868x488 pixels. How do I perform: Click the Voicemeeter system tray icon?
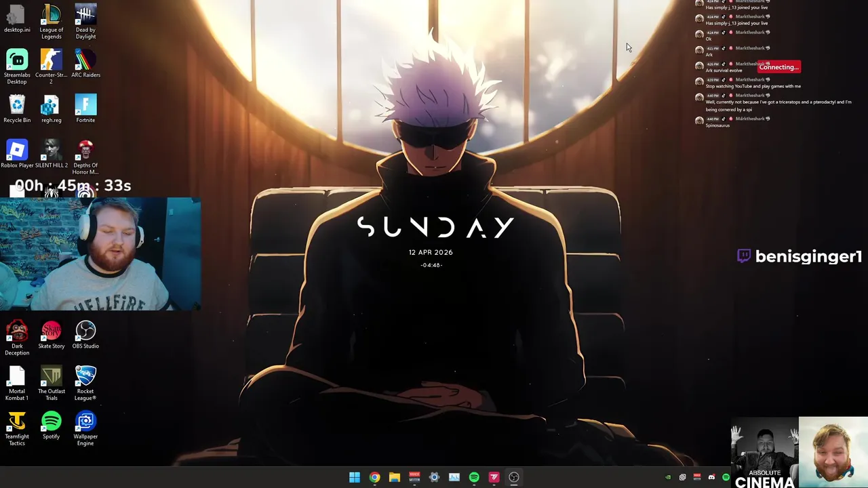pyautogui.click(x=696, y=477)
